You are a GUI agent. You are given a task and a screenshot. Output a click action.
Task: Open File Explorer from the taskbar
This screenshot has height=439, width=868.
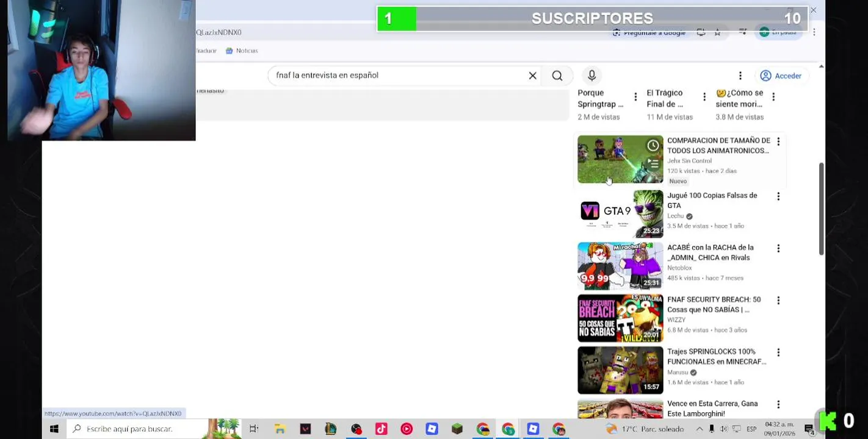tap(280, 429)
